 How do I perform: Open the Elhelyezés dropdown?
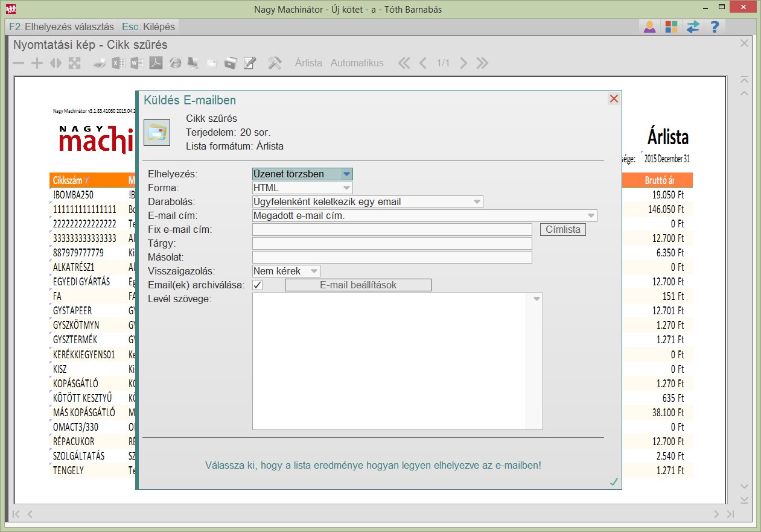point(302,174)
